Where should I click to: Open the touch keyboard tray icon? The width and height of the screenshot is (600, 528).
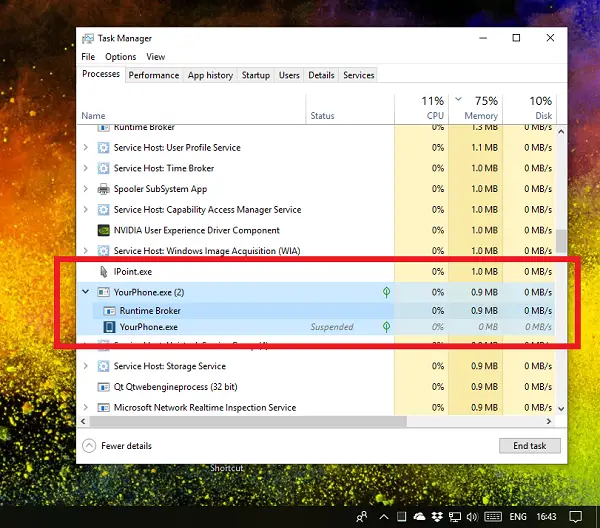(x=493, y=517)
